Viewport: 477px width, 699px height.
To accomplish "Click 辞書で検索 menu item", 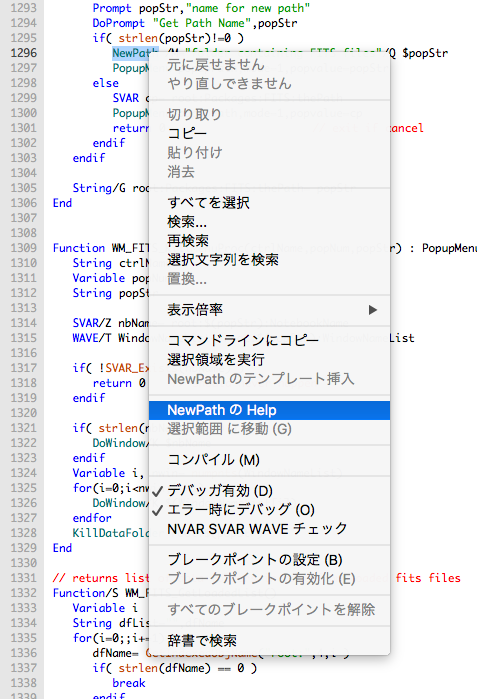I will click(x=269, y=641).
